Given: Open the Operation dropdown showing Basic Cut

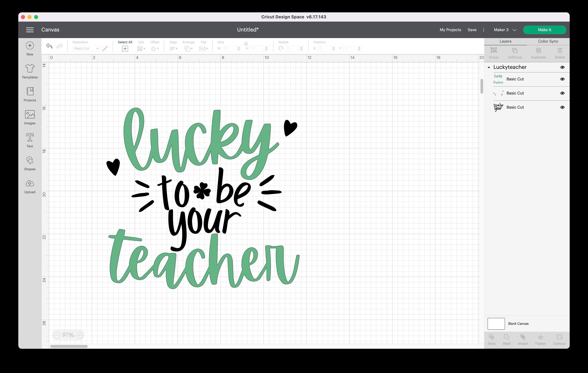Looking at the screenshot, I should coord(86,48).
